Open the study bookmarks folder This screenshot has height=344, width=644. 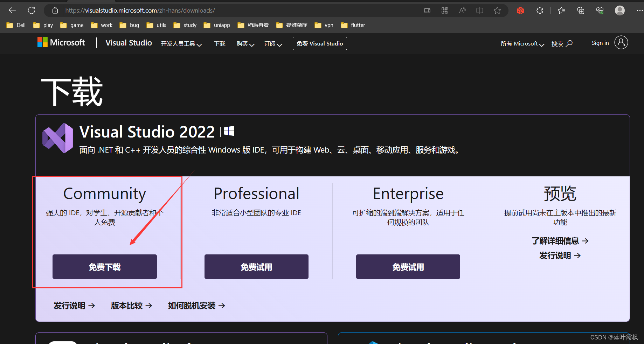tap(185, 25)
